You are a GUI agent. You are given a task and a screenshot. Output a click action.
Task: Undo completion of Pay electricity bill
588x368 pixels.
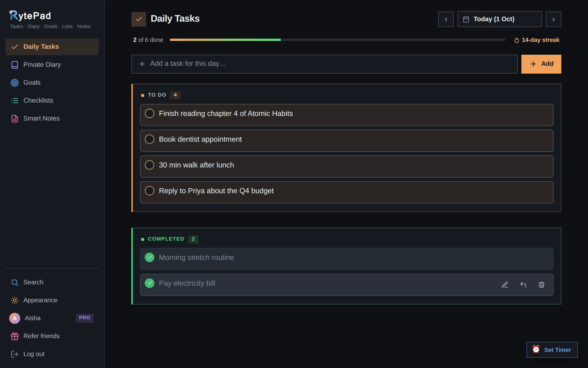523,285
